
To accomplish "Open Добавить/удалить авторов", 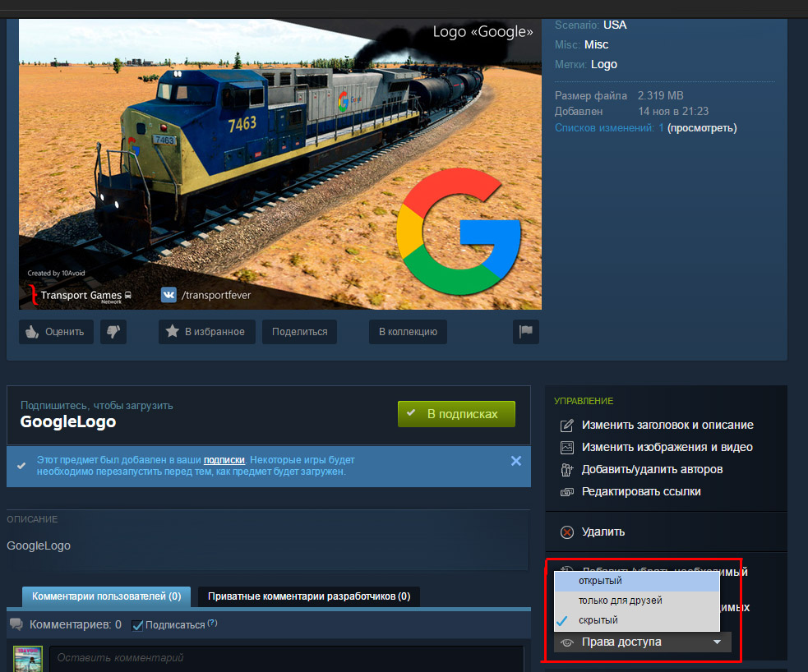I will click(652, 469).
